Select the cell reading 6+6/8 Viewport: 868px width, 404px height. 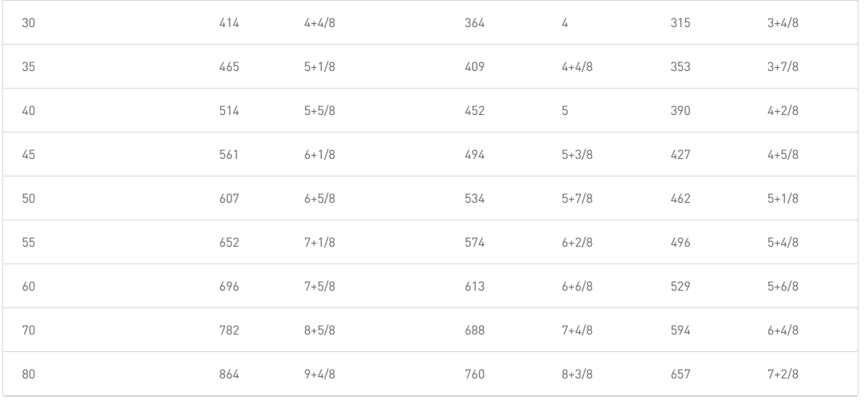(577, 286)
